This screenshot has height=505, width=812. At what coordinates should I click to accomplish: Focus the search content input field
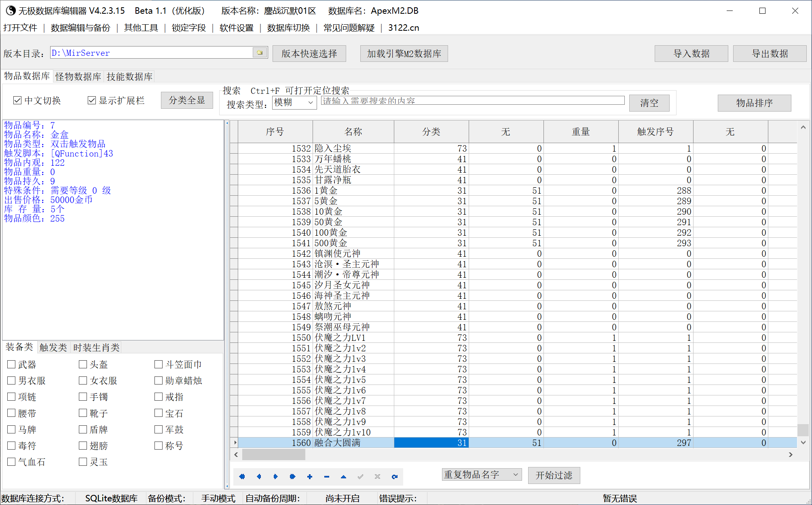click(473, 101)
